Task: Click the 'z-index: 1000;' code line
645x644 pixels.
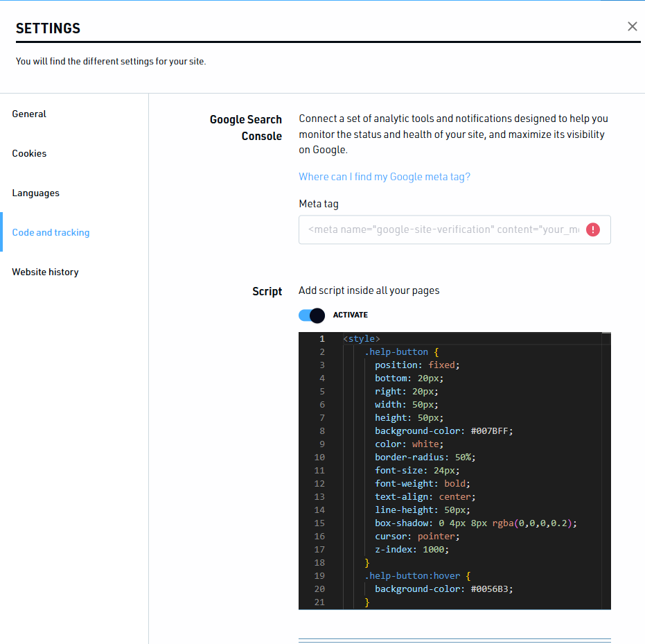Action: (412, 549)
